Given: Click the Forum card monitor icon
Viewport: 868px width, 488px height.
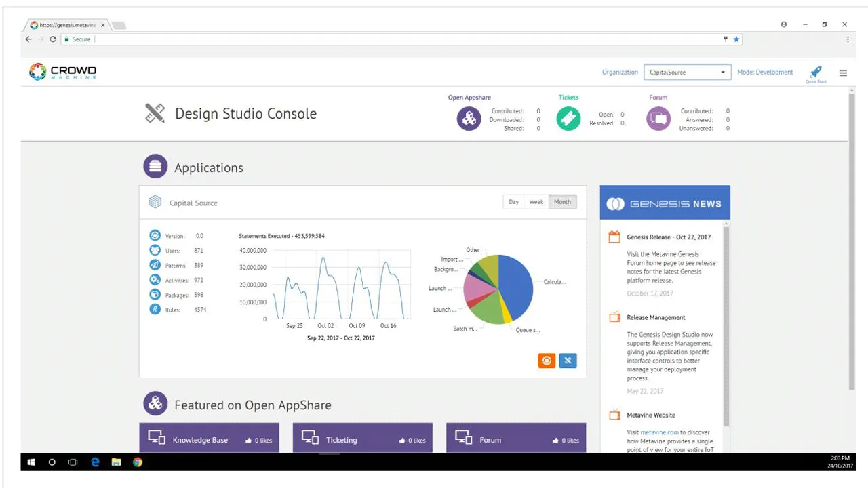Looking at the screenshot, I should point(464,438).
